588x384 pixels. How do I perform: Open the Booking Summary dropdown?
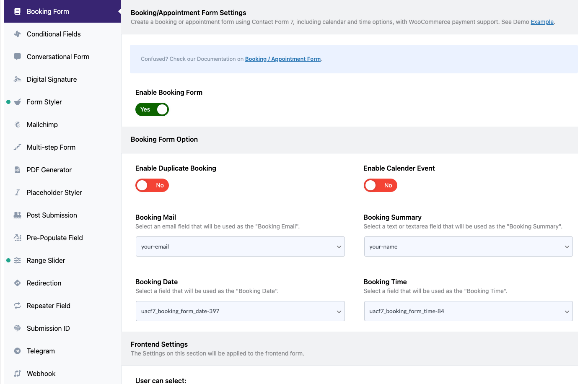click(468, 246)
